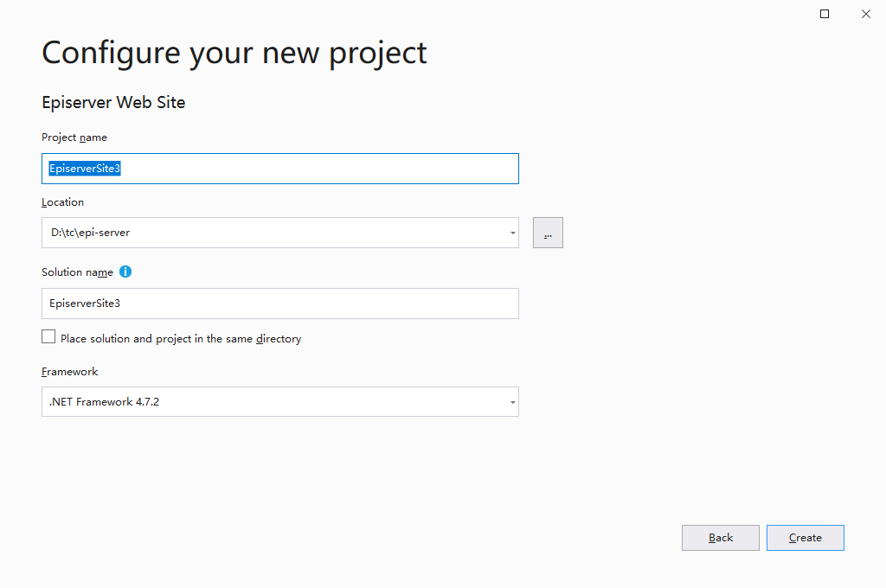The width and height of the screenshot is (886, 588).
Task: Go back with the Back button
Action: (721, 538)
